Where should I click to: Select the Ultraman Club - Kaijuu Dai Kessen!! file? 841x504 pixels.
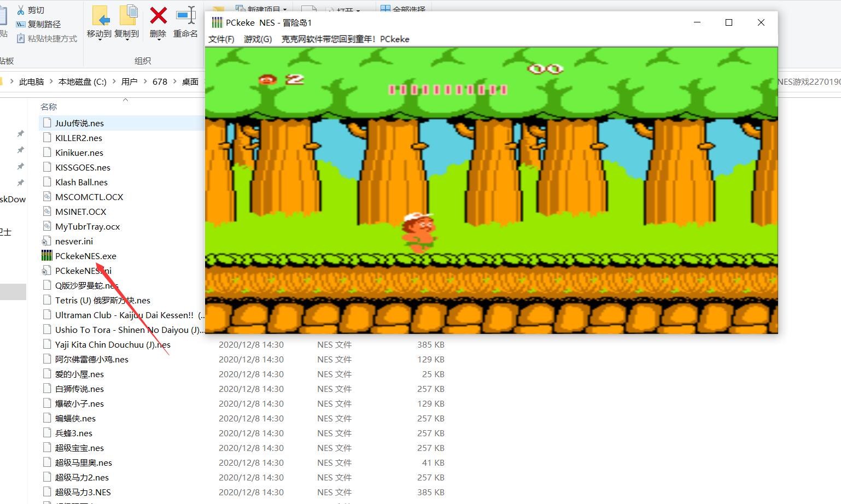point(130,315)
